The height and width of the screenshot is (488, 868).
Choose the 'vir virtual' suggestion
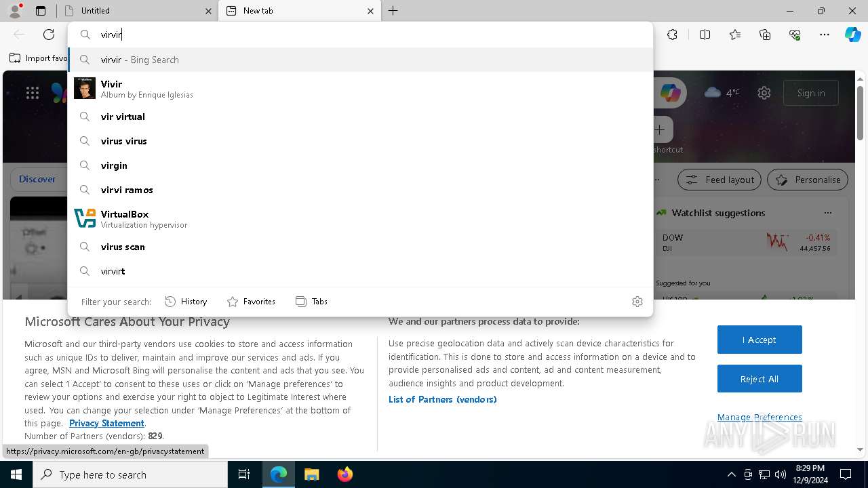[x=360, y=117]
